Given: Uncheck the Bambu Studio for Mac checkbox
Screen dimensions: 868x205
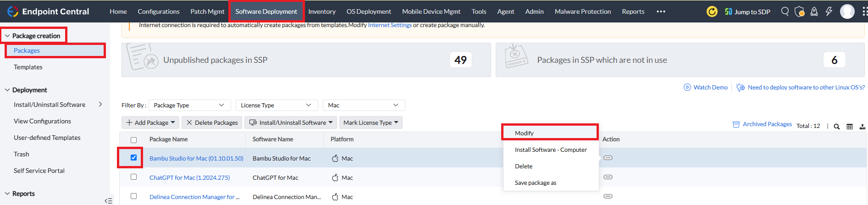Looking at the screenshot, I should click(133, 158).
